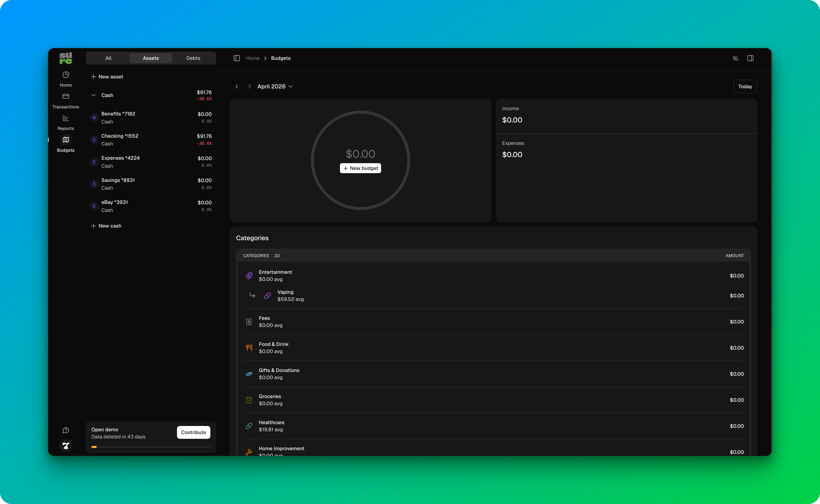Click the Contribute button

[x=193, y=432]
